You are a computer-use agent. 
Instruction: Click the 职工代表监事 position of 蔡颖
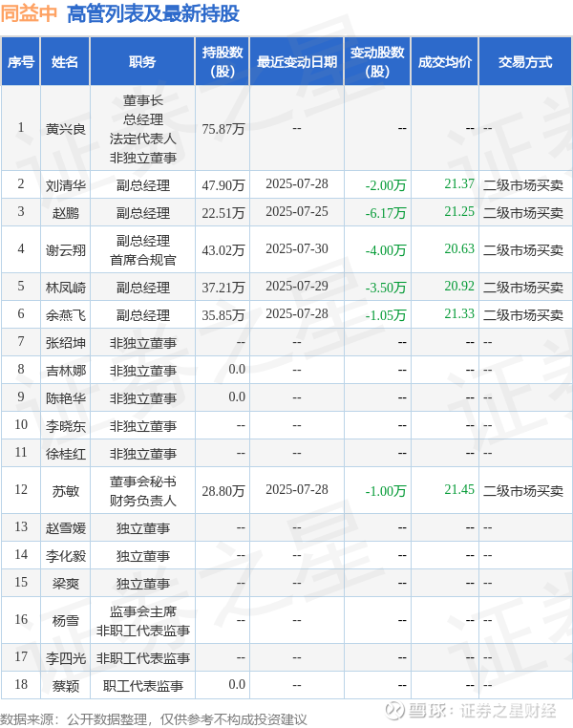(x=143, y=686)
